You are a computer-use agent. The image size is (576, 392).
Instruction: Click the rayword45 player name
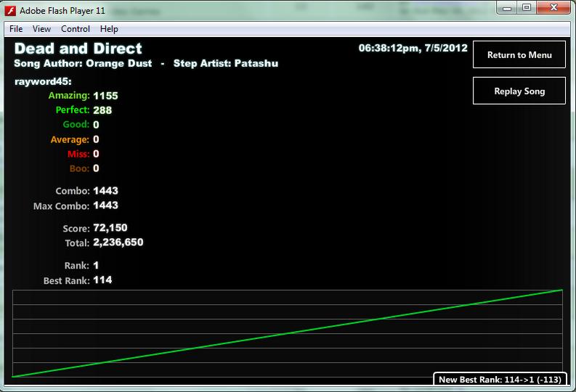[43, 81]
